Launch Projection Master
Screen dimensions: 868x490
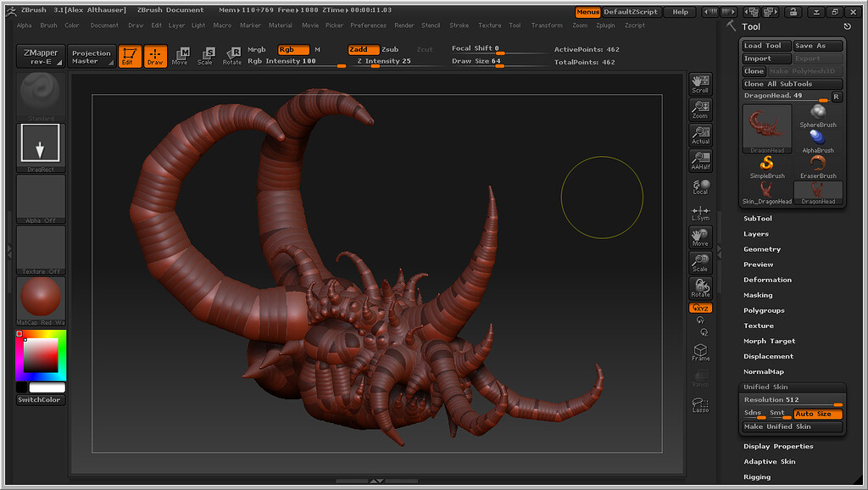pos(91,55)
